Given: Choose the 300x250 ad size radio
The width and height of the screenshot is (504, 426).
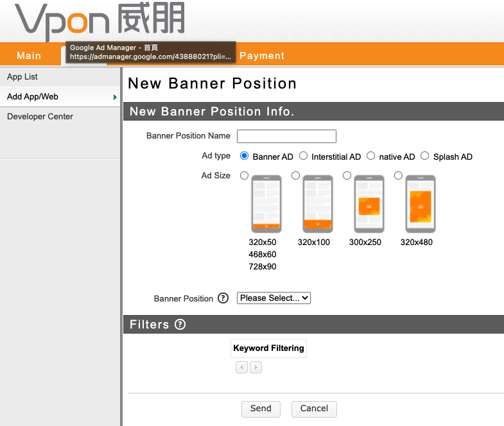Looking at the screenshot, I should [347, 175].
